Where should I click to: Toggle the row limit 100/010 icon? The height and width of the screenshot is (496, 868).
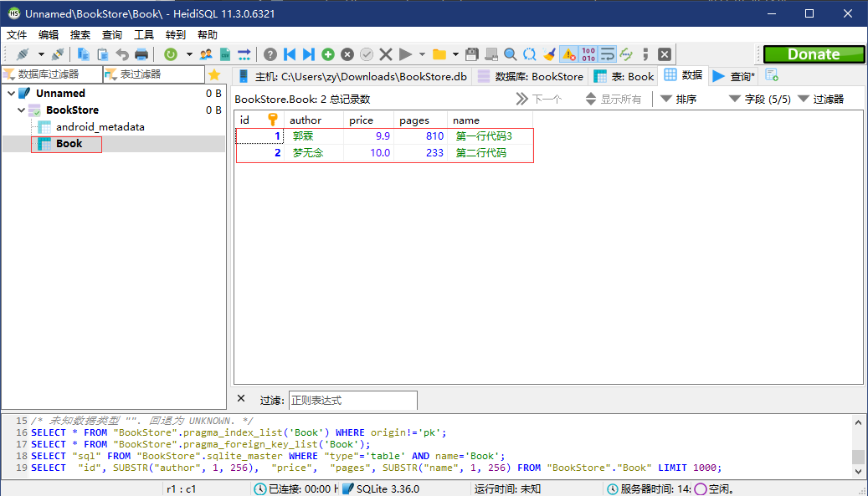click(x=588, y=54)
